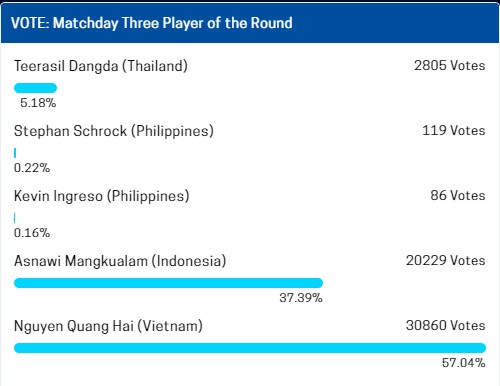Image resolution: width=500 pixels, height=386 pixels.
Task: Click the 57.04% percentage label
Action: pyautogui.click(x=464, y=363)
